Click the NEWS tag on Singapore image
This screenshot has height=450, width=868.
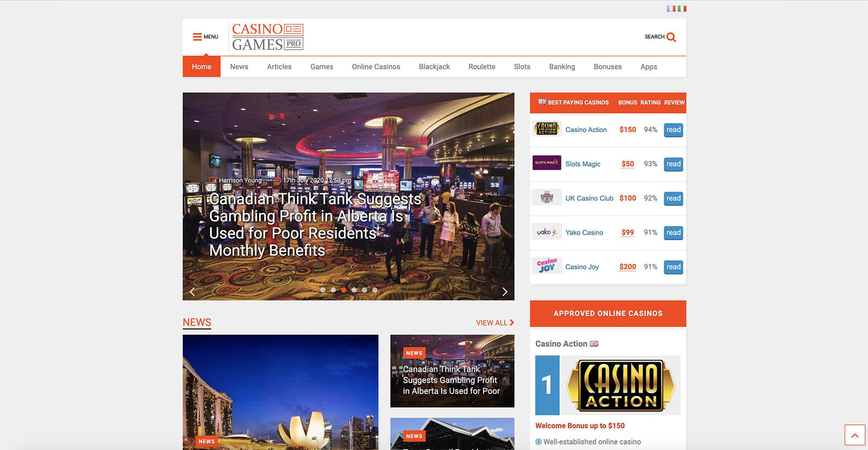click(207, 441)
